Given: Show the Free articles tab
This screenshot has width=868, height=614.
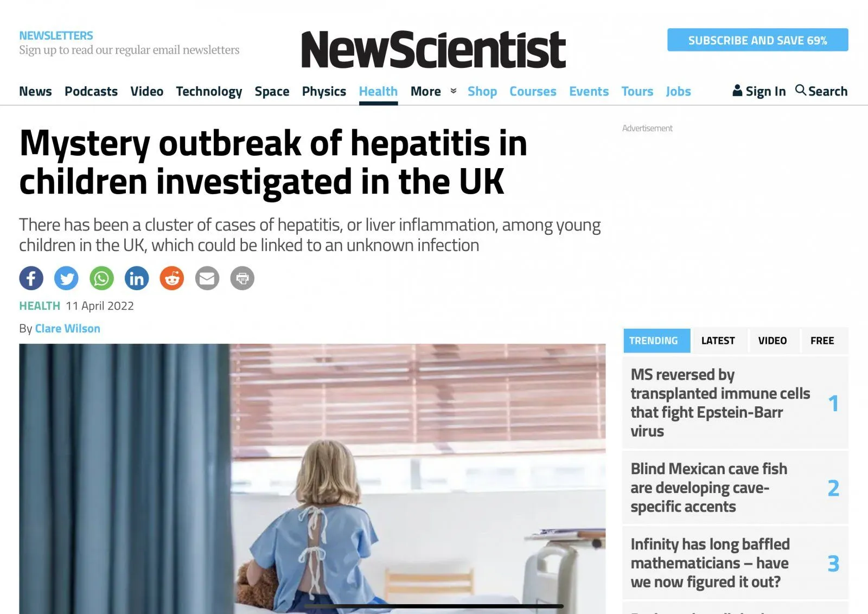Looking at the screenshot, I should pos(822,341).
